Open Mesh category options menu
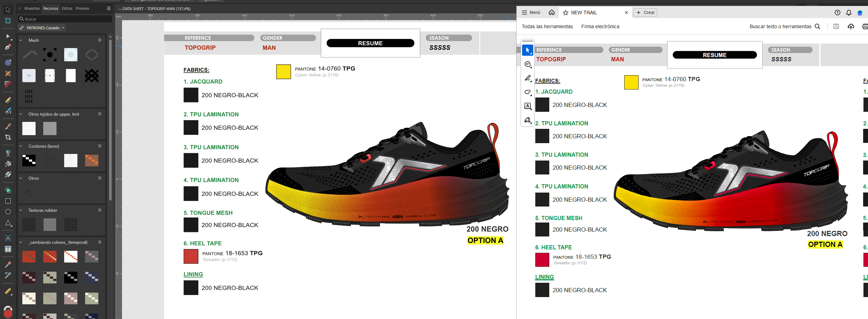Screen dimensions: 868x319 click(100, 40)
